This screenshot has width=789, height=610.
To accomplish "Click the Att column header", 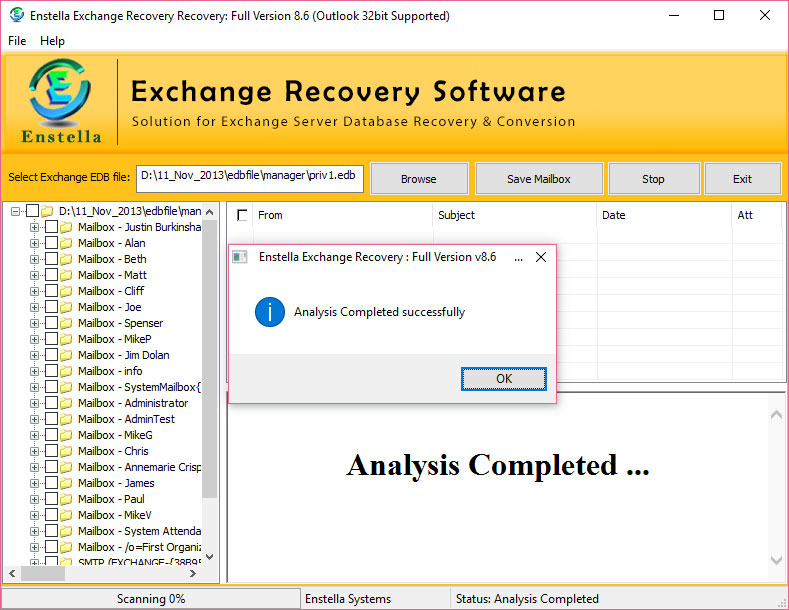I will (x=756, y=215).
